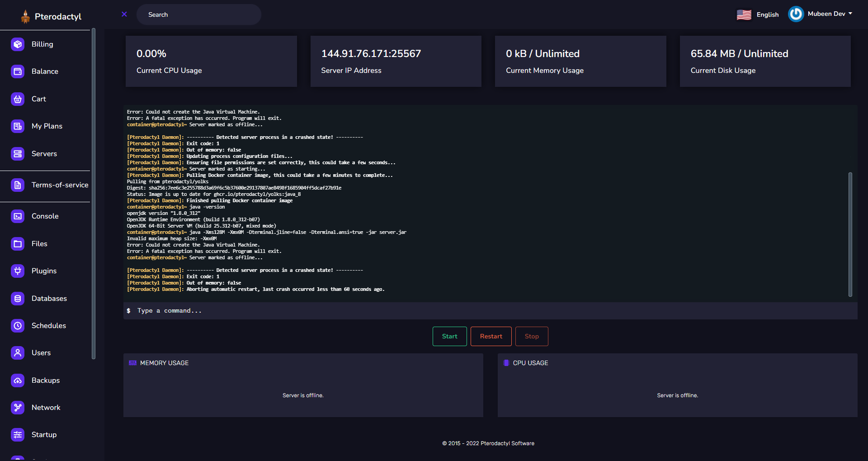Open the Cart menu item

coord(39,99)
